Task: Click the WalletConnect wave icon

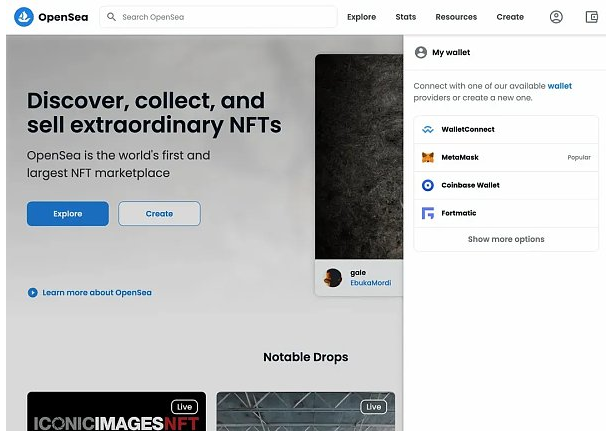Action: [428, 129]
